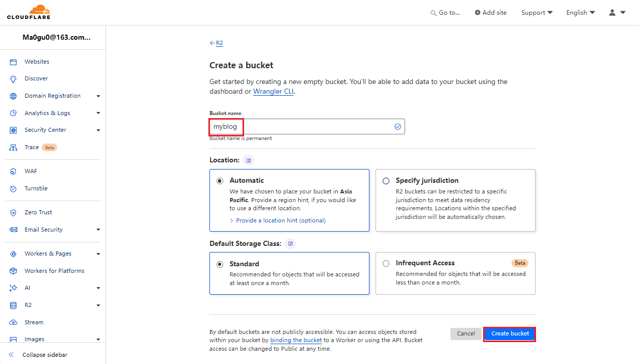The width and height of the screenshot is (639, 364).
Task: Open the Wrangler CLI link
Action: click(274, 92)
